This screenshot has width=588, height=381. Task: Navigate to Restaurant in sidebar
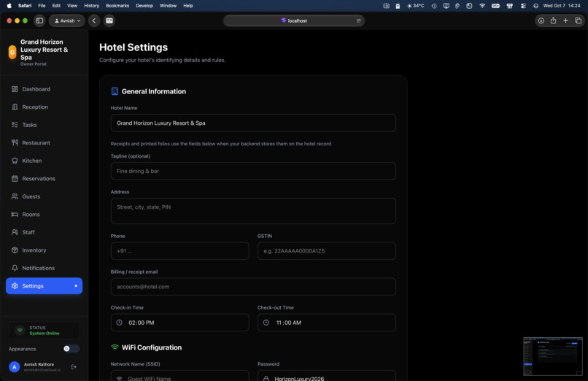pos(44,142)
